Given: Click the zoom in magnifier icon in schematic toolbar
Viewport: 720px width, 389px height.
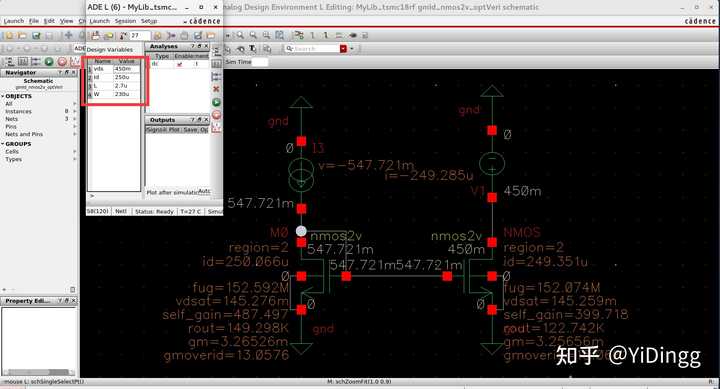Looking at the screenshot, I should pyautogui.click(x=240, y=35).
